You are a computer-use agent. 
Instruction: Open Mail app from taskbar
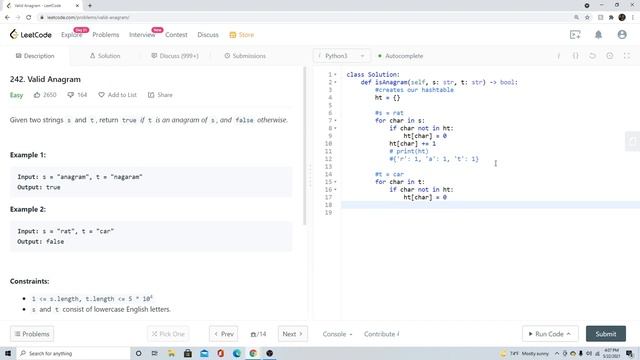click(x=204, y=353)
